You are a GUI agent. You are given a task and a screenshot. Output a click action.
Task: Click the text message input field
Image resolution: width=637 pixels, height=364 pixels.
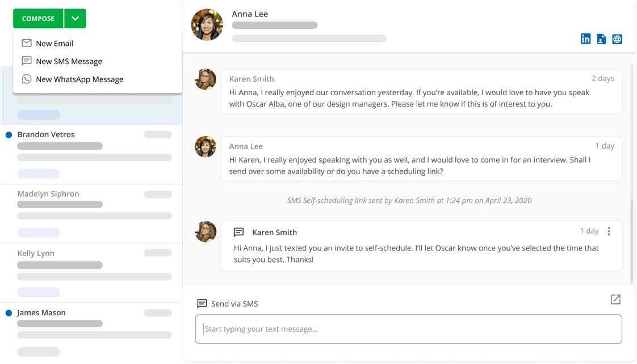point(408,329)
